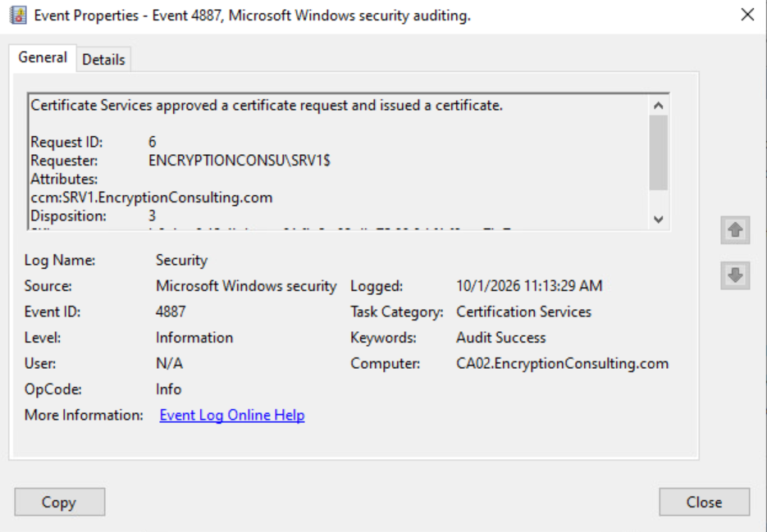Click the certificate issued description sentence

pyautogui.click(x=267, y=105)
